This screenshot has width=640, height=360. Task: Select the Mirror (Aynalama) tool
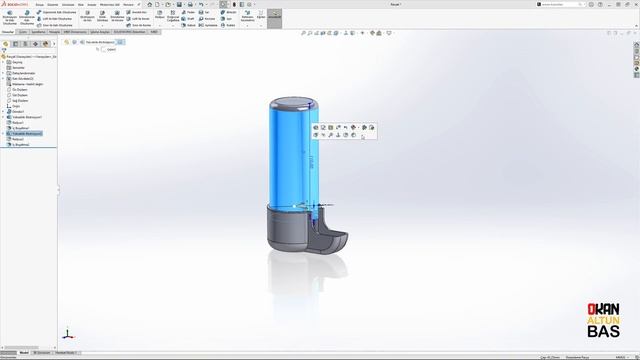click(208, 25)
